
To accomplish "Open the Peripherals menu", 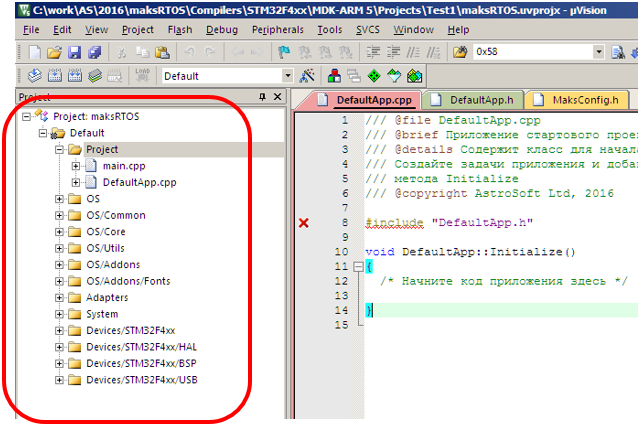I will point(278,30).
